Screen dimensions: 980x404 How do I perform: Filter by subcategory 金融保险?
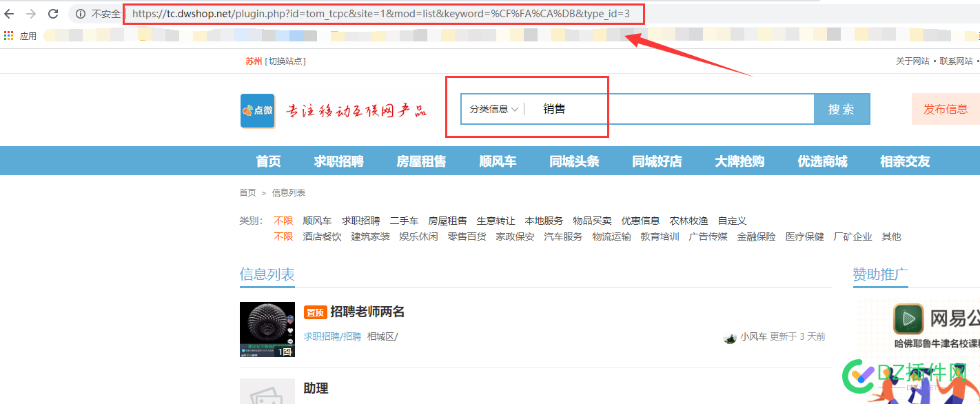(x=756, y=236)
